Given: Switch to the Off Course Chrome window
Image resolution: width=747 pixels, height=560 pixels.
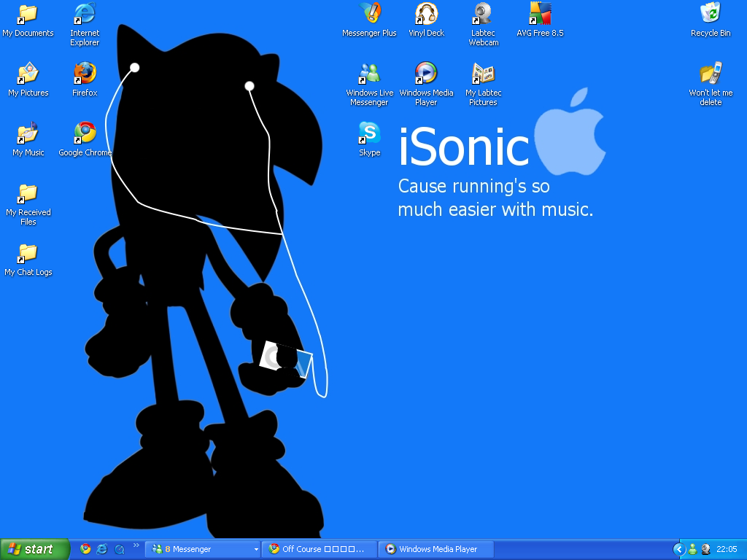Looking at the screenshot, I should [x=320, y=549].
